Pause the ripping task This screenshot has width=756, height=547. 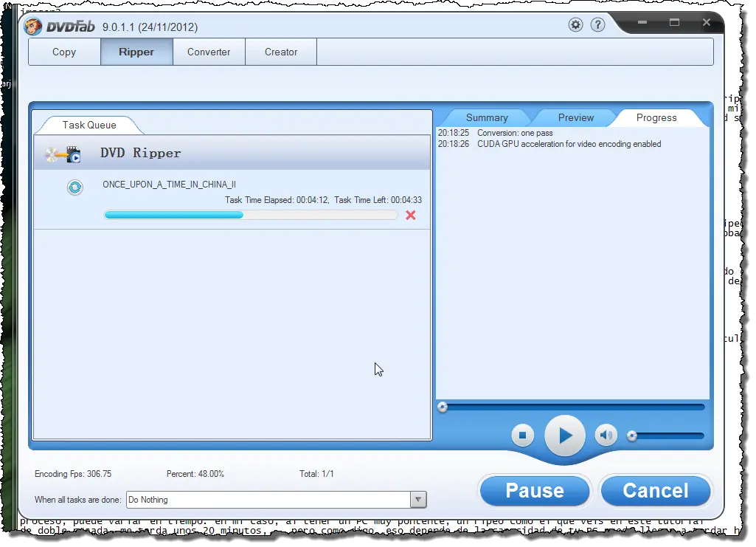(535, 491)
